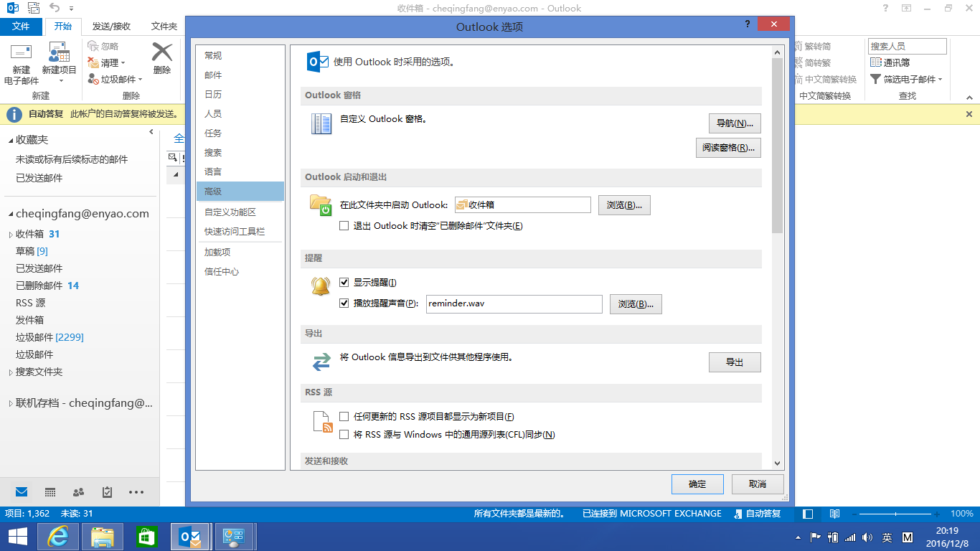The image size is (980, 551).
Task: Click 繁转简 conversion command in ribbon
Action: click(x=814, y=46)
